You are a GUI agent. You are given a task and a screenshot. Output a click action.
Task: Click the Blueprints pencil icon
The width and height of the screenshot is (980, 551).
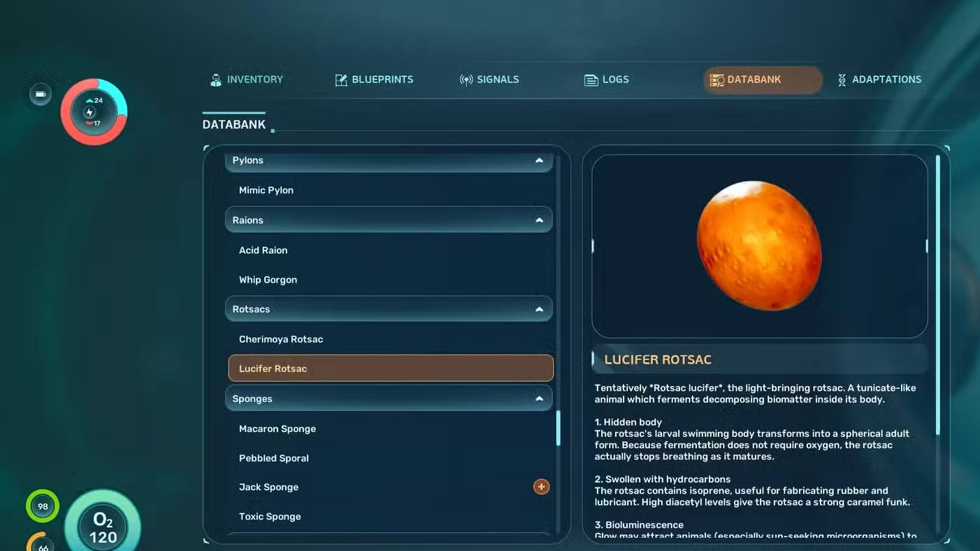click(341, 80)
